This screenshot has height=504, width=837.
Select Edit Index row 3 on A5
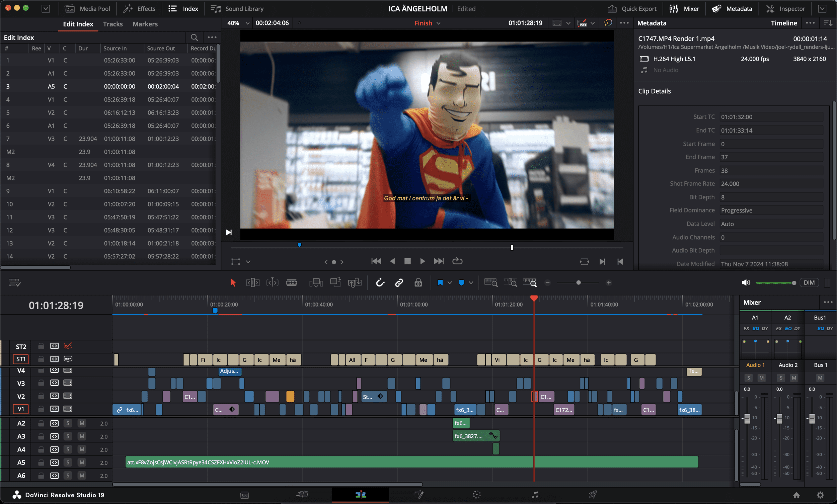[109, 86]
